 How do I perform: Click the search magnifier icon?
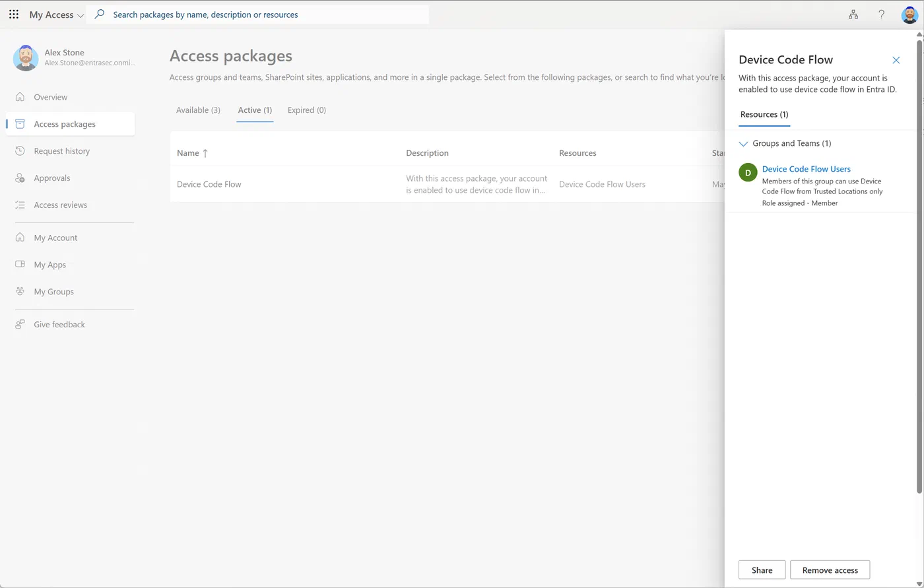tap(100, 14)
